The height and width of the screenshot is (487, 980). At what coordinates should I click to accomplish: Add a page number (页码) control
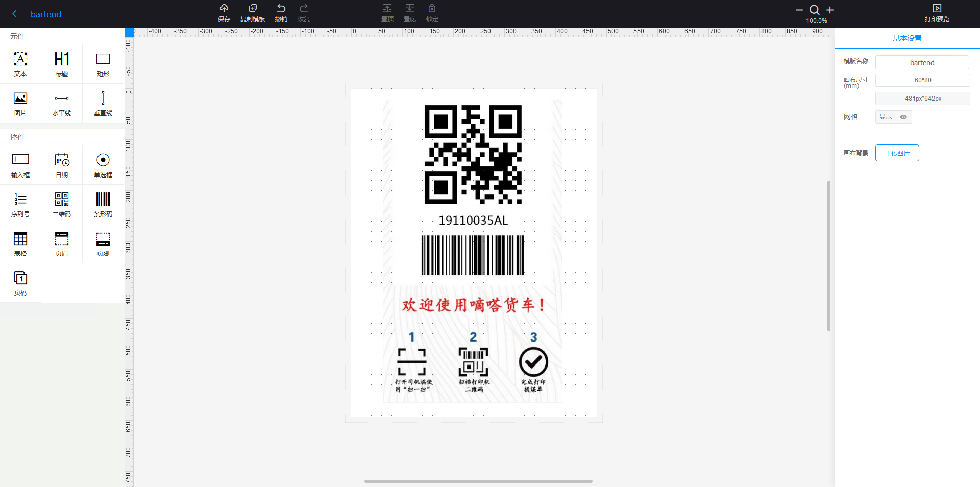20,283
